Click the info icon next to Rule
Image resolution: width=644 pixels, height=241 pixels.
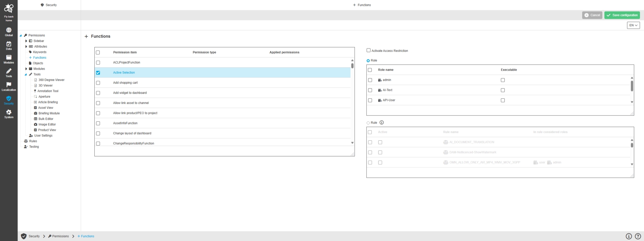(x=382, y=122)
